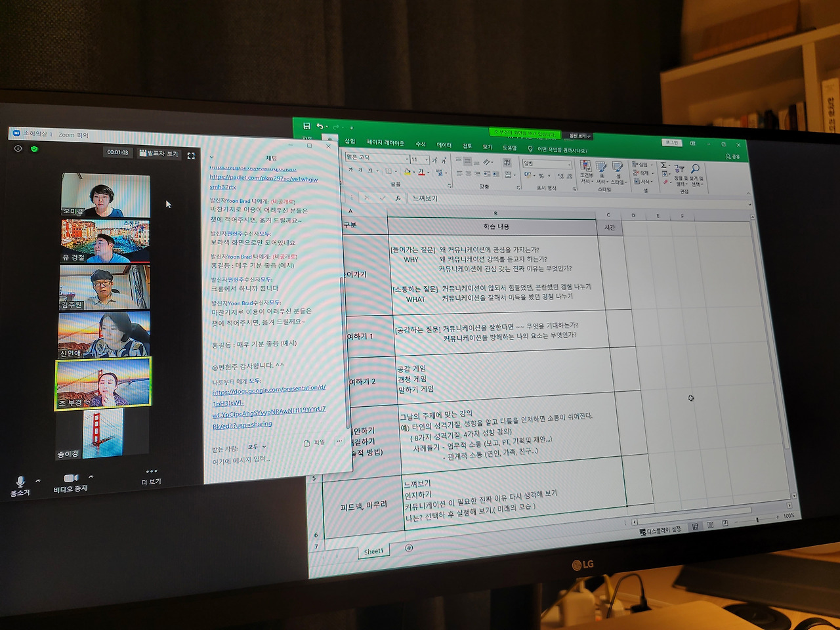This screenshot has width=840, height=630.
Task: Open the 삽입 Insert ribbon tab
Action: [x=350, y=141]
